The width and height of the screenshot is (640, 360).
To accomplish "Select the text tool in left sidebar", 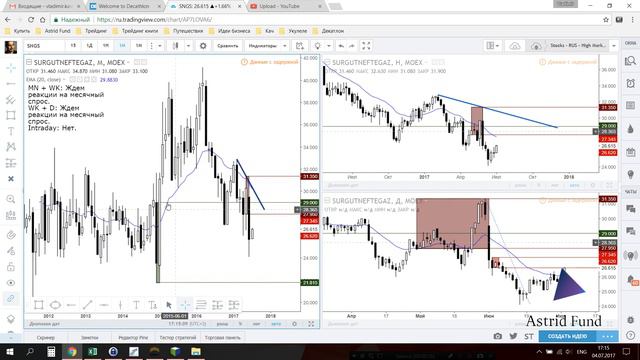I will 11,131.
